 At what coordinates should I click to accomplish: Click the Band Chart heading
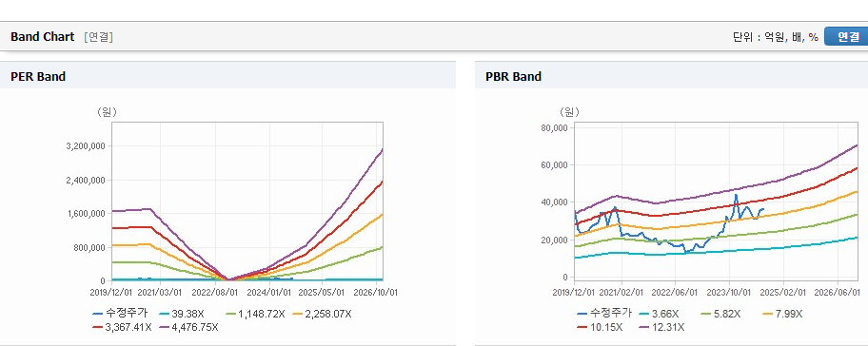[x=42, y=37]
